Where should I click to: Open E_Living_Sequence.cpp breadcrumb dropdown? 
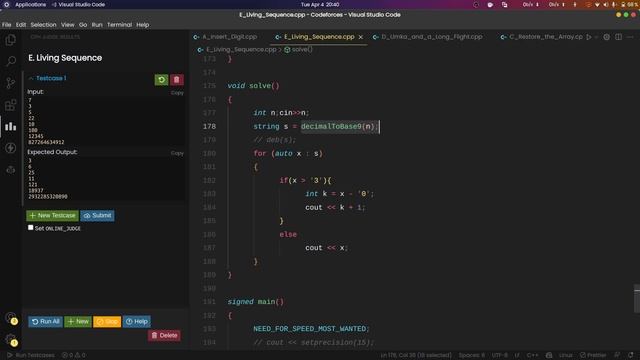pyautogui.click(x=237, y=49)
